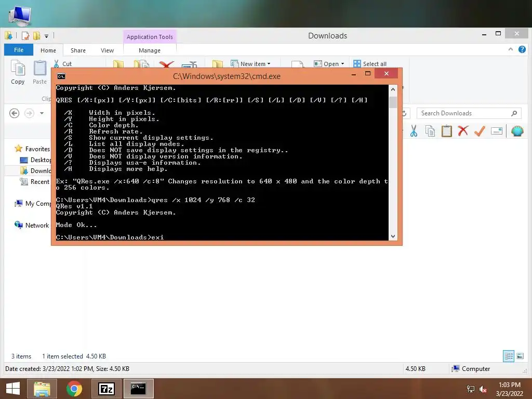
Task: Click the cmd.exe window system menu icon
Action: 61,76
